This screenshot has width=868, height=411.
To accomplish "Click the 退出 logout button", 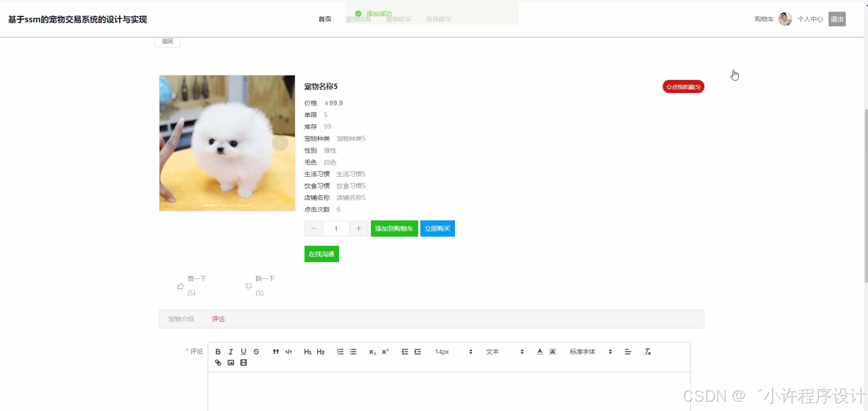I will coord(837,19).
